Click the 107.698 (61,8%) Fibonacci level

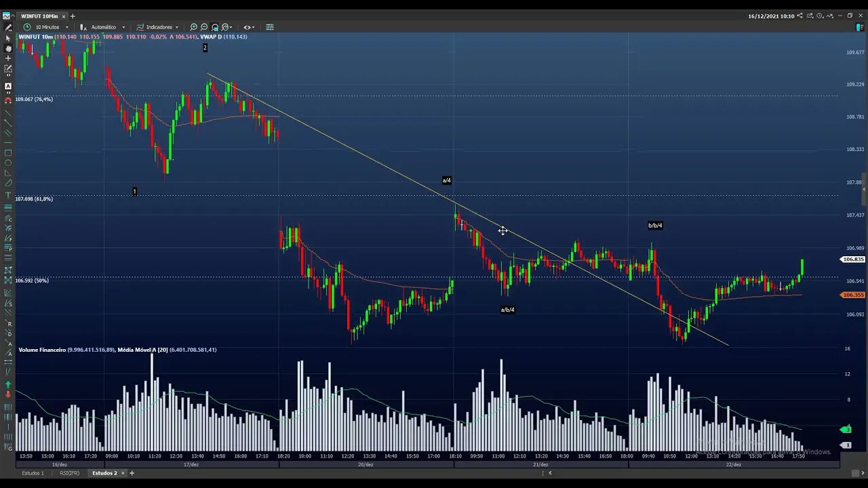point(34,199)
